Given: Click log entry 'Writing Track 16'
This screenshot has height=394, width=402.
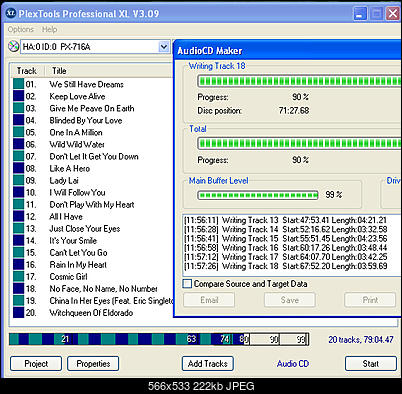Looking at the screenshot, I should (x=285, y=248).
